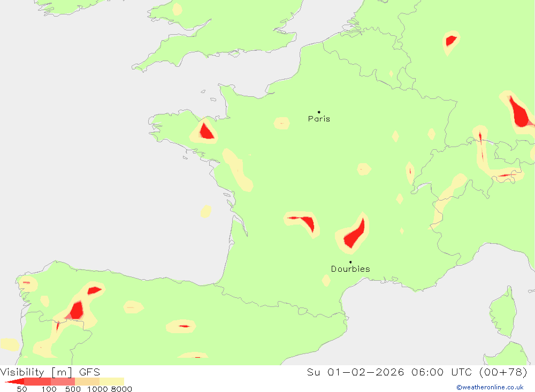Image resolution: width=535 pixels, height=392 pixels.
Task: Open the weatheronline.co.uk copyright link
Action: coord(490,387)
